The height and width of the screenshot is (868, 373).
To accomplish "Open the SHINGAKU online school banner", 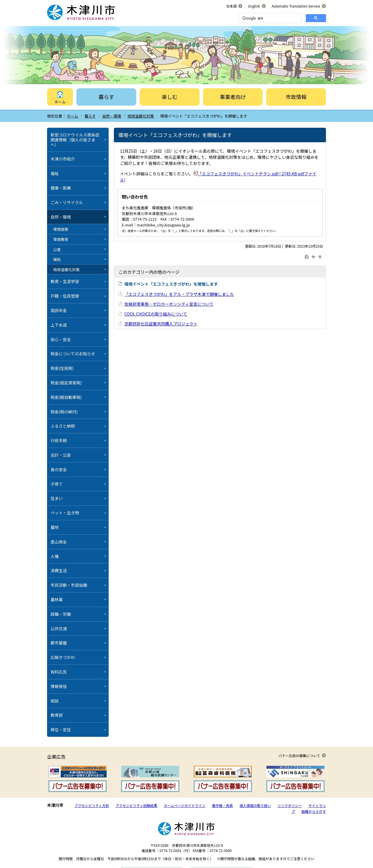I will point(295,771).
